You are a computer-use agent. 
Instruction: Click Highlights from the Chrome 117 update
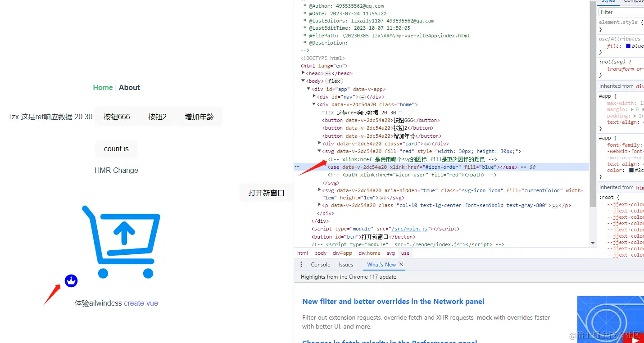pyautogui.click(x=349, y=277)
